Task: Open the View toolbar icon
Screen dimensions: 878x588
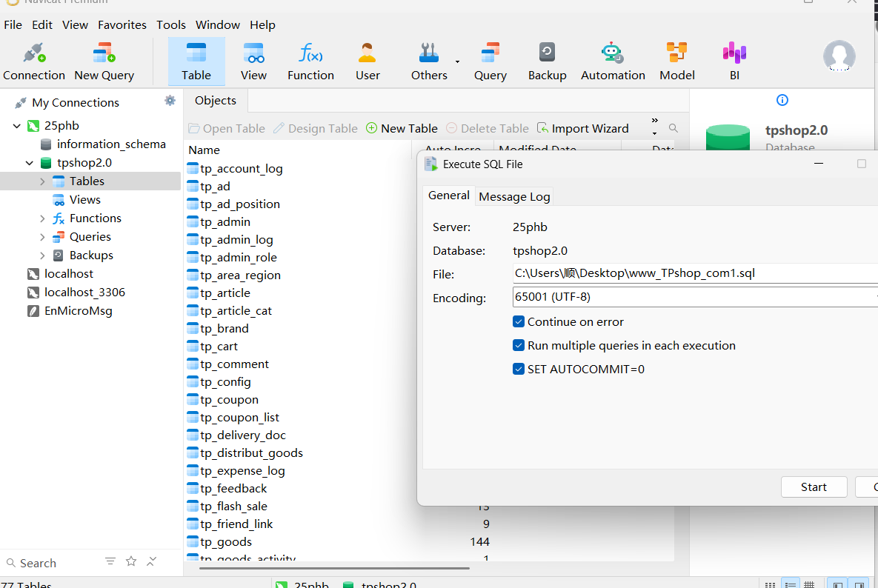Action: coord(253,61)
